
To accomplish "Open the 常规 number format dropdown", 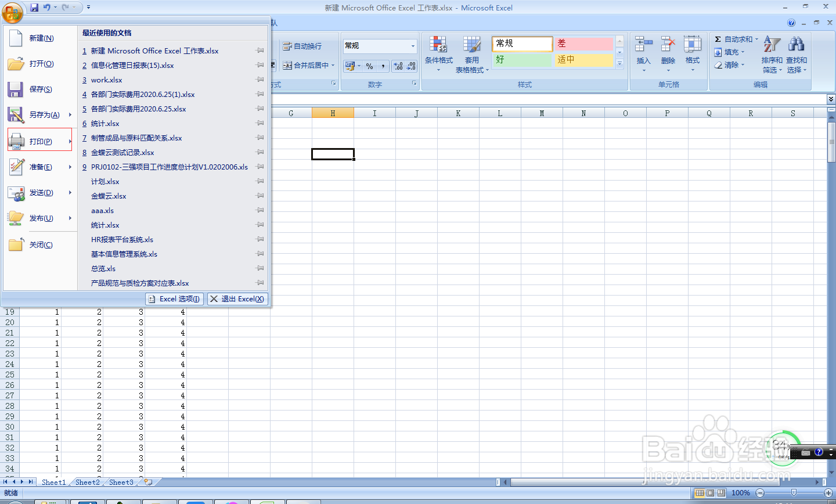I will click(x=413, y=46).
